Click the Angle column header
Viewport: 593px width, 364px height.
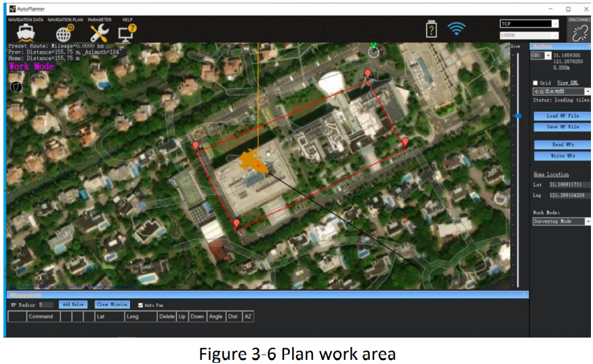216,317
